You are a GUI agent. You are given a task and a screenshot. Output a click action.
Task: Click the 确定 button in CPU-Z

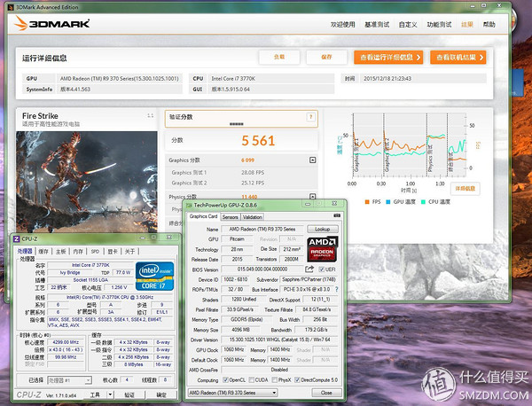tap(161, 394)
